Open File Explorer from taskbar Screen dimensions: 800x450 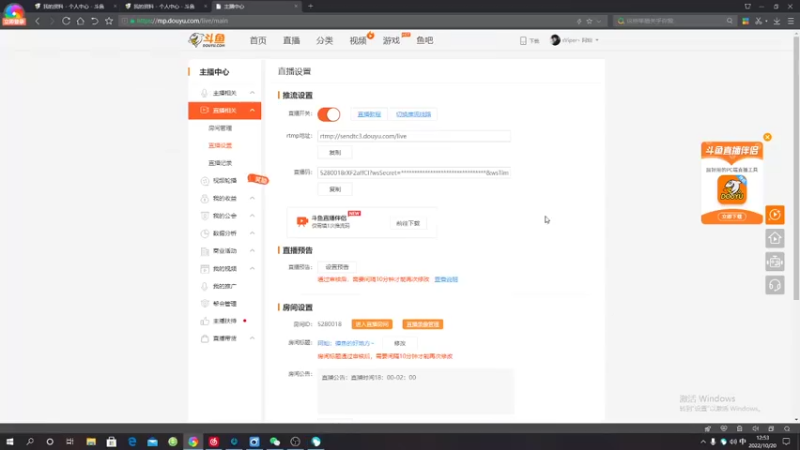click(91, 441)
